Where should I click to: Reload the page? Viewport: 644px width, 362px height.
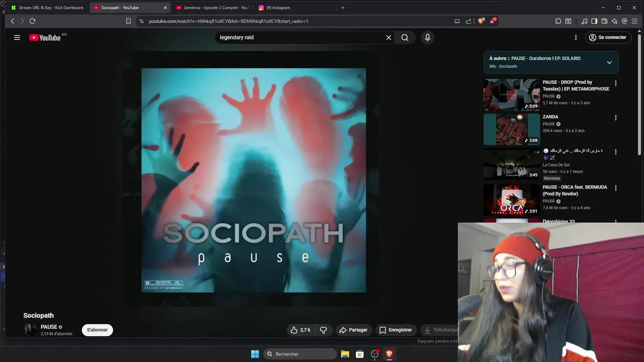(x=32, y=21)
